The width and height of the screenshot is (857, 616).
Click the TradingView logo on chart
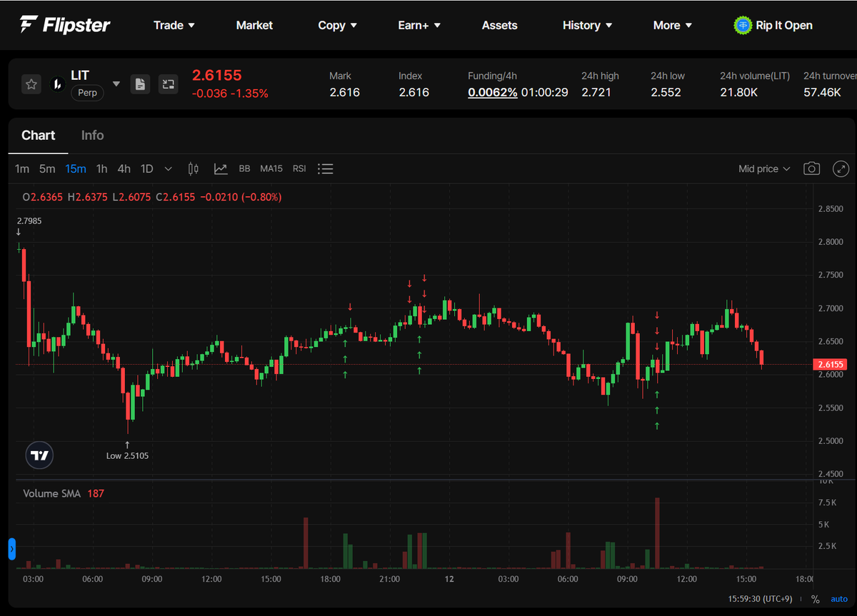tap(40, 455)
